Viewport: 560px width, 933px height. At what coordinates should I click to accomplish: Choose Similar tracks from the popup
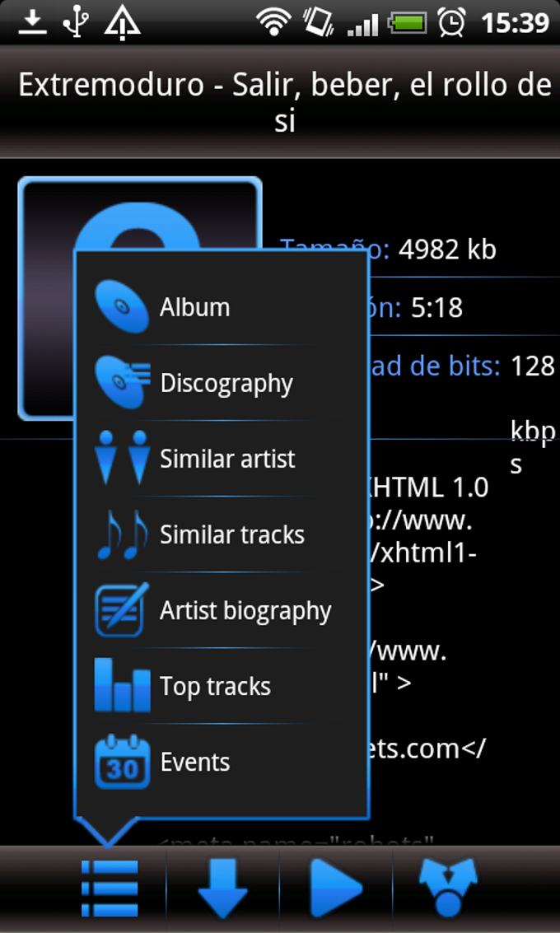pyautogui.click(x=222, y=534)
